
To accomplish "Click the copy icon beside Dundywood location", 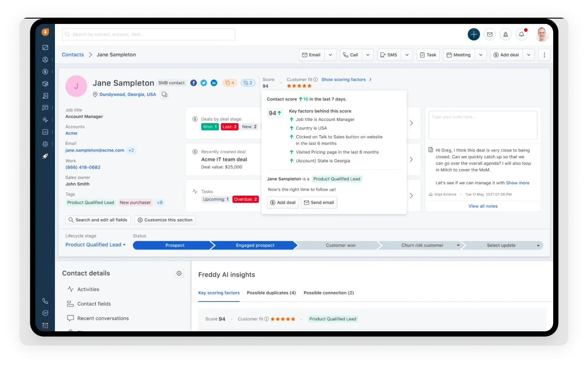I will point(164,95).
